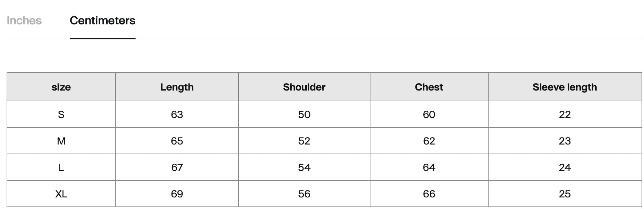Click the Chest value 62 for size M
This screenshot has width=644, height=211.
click(x=429, y=141)
